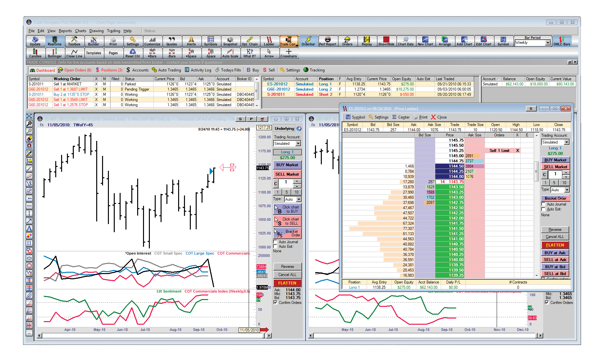The height and width of the screenshot is (364, 602).
Task: Switch to Positions (3) tab
Action: 109,70
